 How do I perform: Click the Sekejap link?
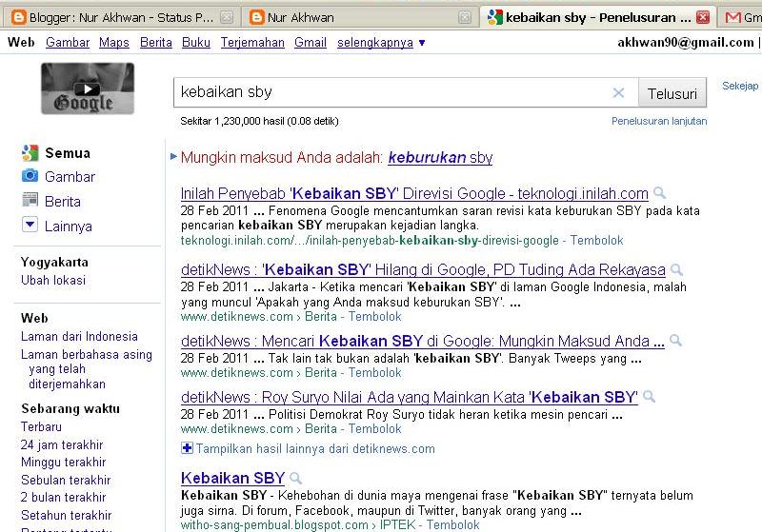tap(740, 86)
